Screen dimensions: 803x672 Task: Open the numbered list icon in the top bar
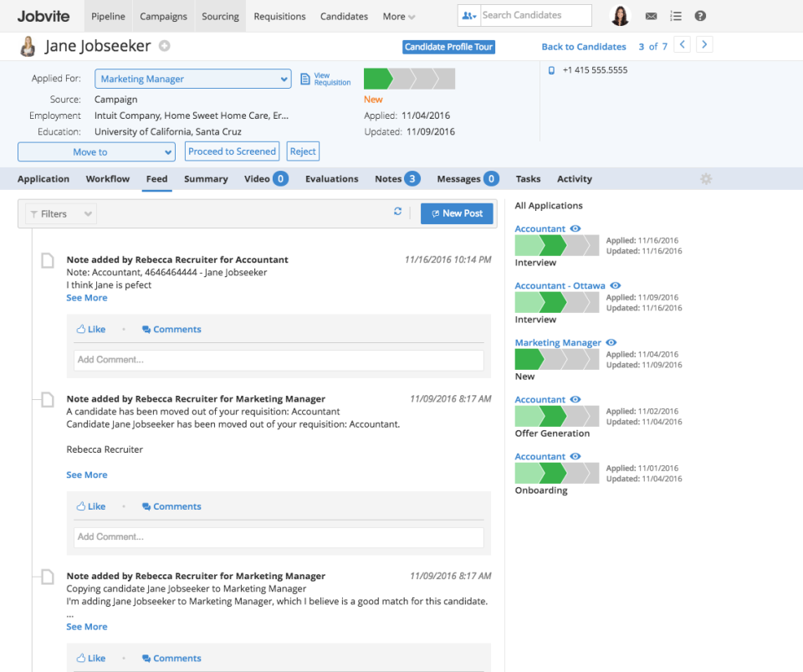[675, 15]
